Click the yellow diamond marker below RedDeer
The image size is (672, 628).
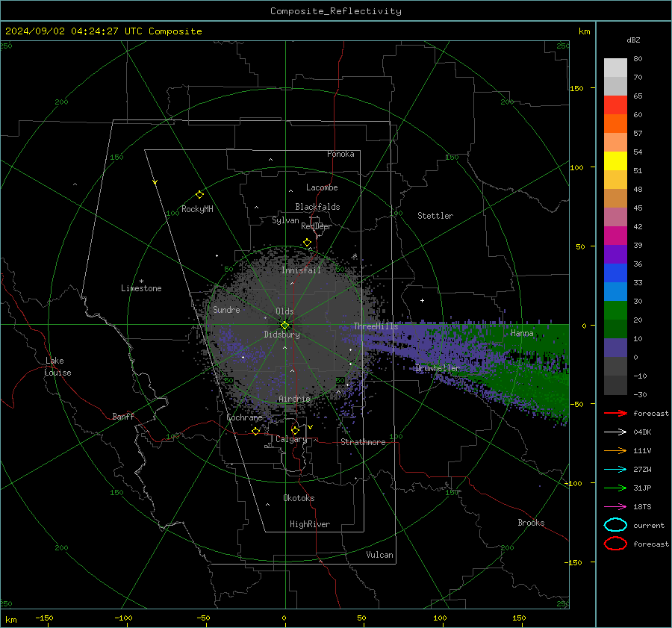307,243
